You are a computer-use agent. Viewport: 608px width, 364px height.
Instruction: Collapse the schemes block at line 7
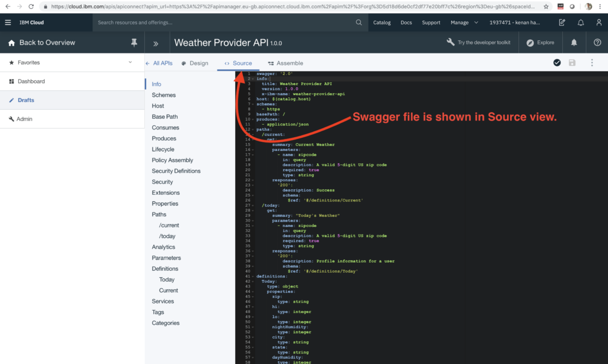(253, 105)
